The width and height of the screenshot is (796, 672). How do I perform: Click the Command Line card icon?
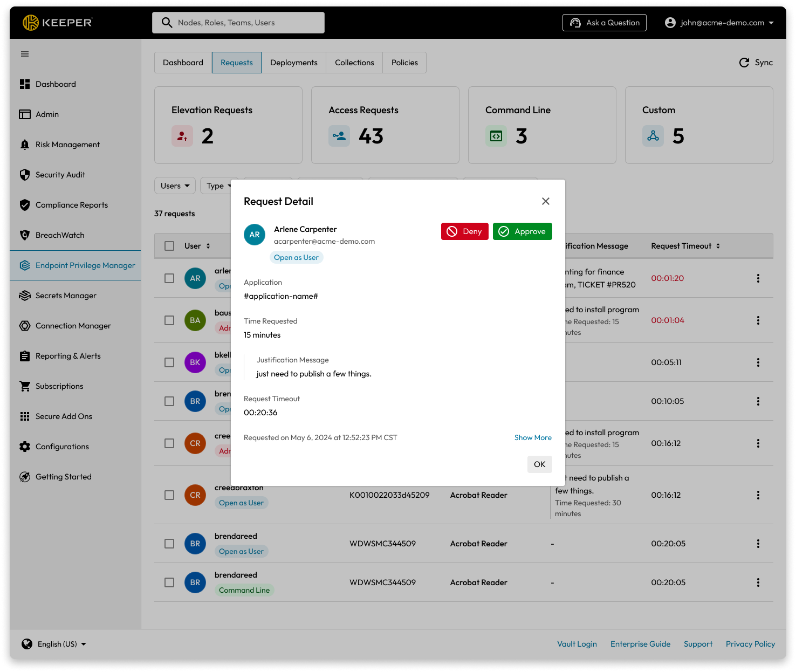(x=496, y=136)
